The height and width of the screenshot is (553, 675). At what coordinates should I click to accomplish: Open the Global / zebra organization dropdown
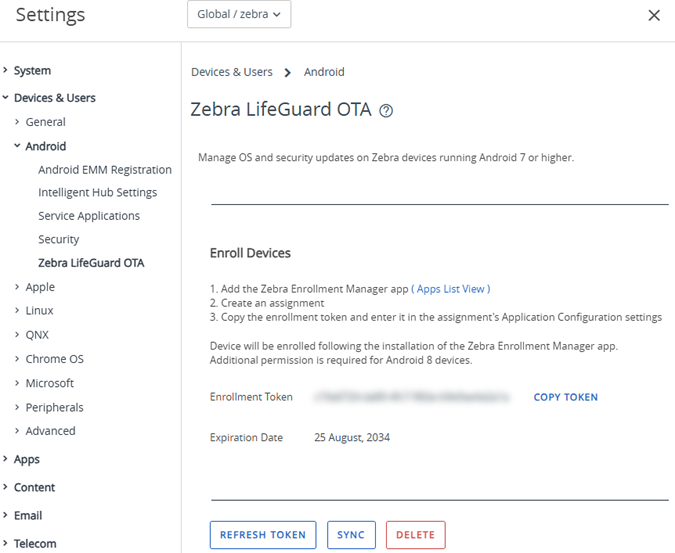(x=239, y=14)
